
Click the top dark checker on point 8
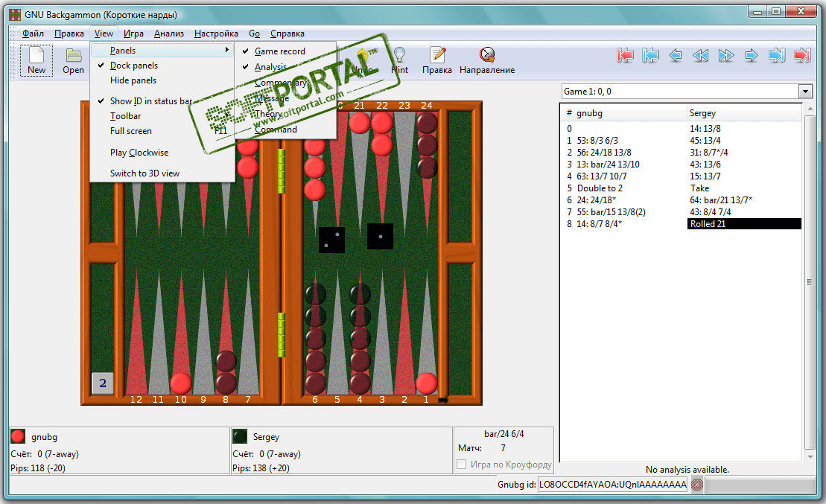pyautogui.click(x=226, y=362)
